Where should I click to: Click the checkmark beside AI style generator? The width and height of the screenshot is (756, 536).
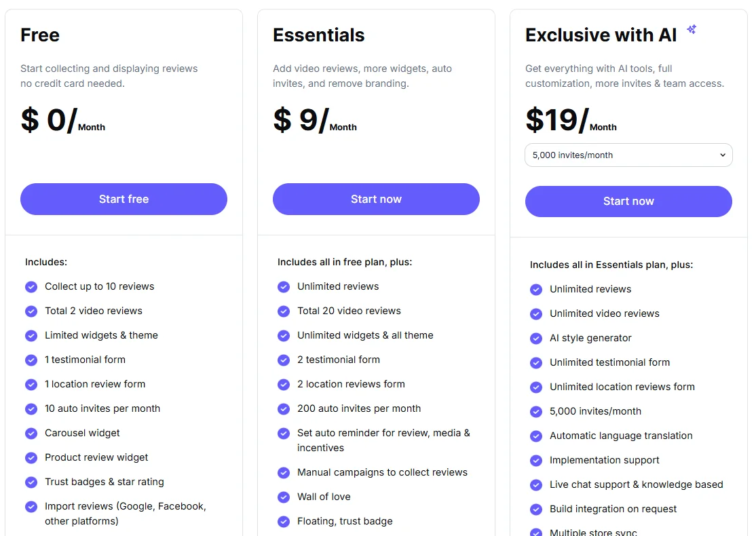(x=536, y=338)
